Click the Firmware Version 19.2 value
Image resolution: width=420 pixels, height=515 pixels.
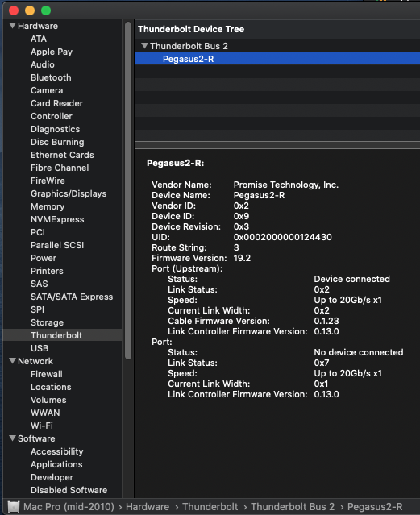tap(242, 258)
